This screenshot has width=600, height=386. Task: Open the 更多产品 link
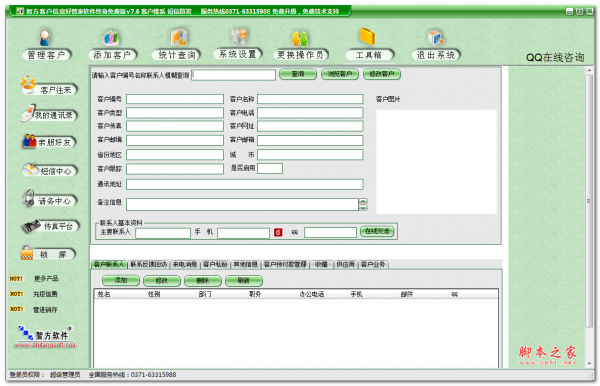[46, 279]
